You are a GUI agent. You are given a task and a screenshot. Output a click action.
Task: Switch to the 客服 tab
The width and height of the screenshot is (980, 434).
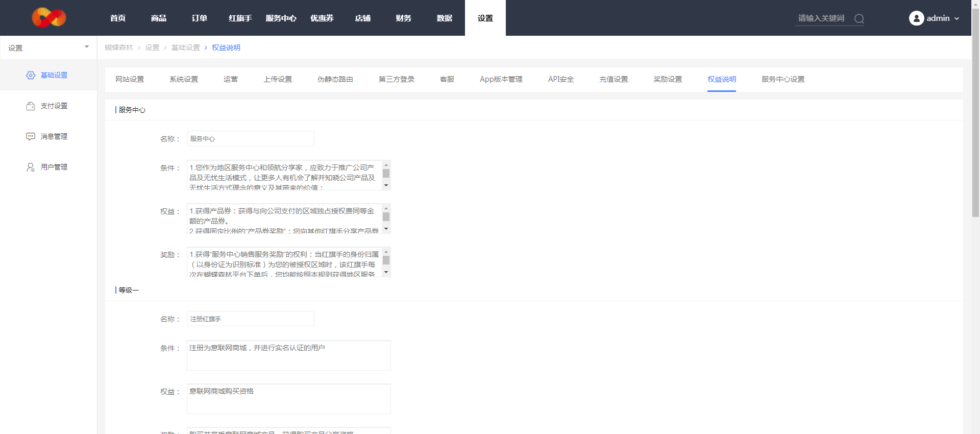pyautogui.click(x=447, y=79)
